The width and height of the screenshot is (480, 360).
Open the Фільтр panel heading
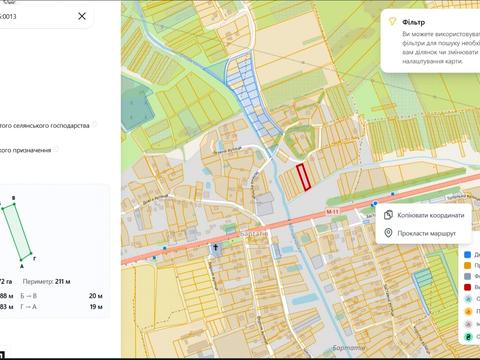coord(413,22)
